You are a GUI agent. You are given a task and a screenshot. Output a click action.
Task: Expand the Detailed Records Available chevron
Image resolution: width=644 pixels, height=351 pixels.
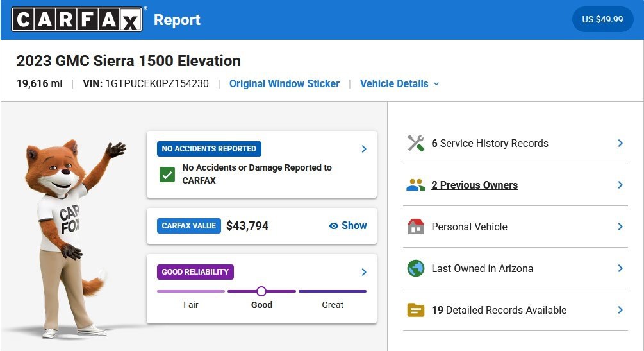pyautogui.click(x=620, y=310)
